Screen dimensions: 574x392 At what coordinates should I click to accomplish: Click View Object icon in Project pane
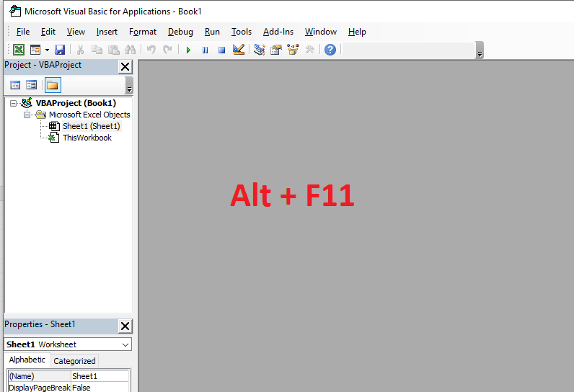pos(32,85)
